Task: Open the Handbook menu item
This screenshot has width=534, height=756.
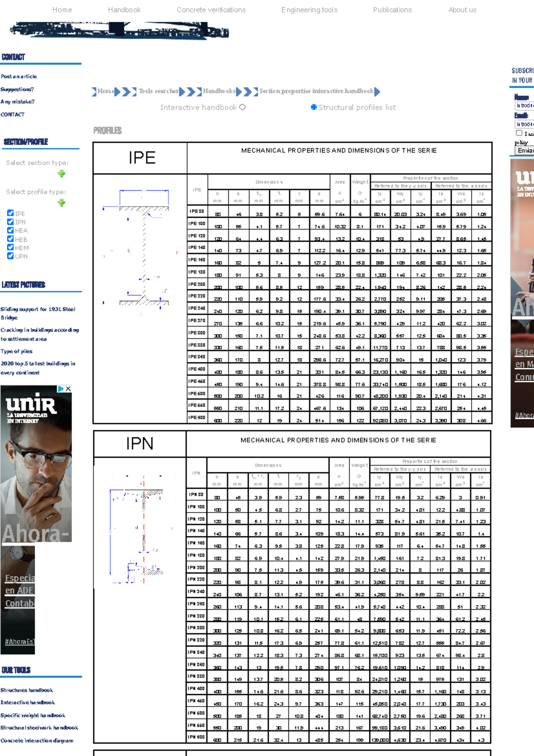Action: coord(124,10)
